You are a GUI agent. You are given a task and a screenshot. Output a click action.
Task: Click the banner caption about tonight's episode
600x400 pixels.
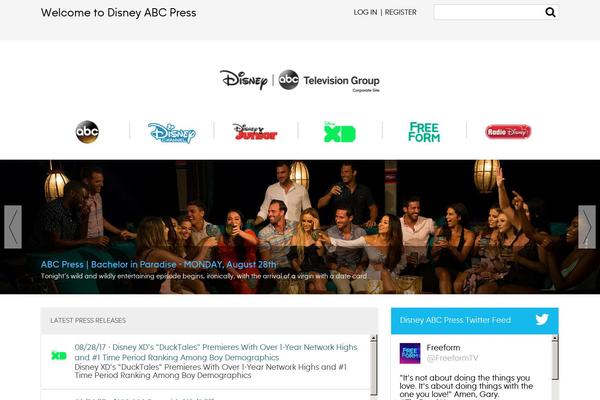tap(204, 276)
